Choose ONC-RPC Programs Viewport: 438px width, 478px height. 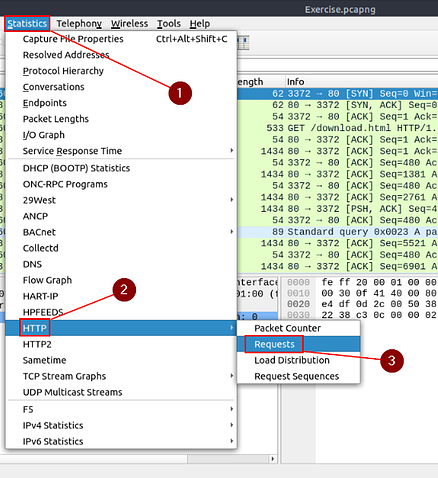coord(121,184)
